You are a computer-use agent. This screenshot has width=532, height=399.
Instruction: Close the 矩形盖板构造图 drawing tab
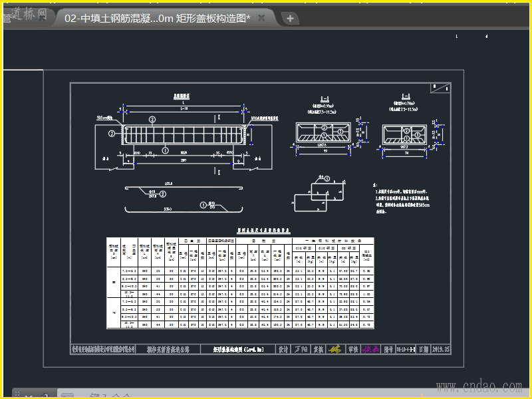point(261,19)
